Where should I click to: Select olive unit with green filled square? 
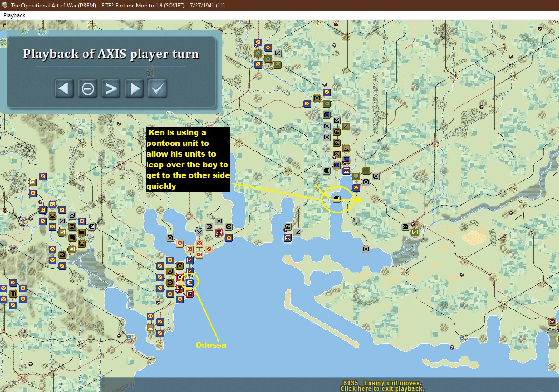pos(356,176)
